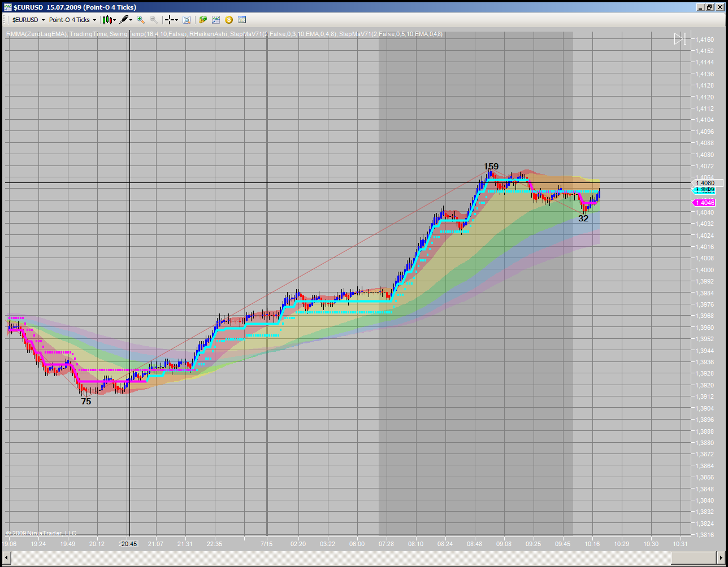Click the greyed zoom out magnifier icon
The width and height of the screenshot is (728, 567).
154,20
